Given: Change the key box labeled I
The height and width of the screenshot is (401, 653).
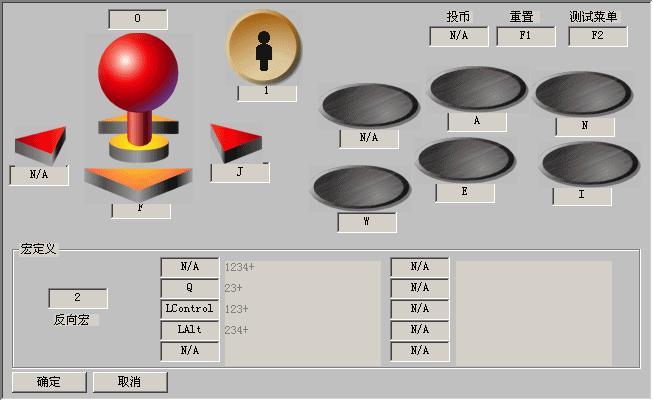Looking at the screenshot, I should coord(582,196).
